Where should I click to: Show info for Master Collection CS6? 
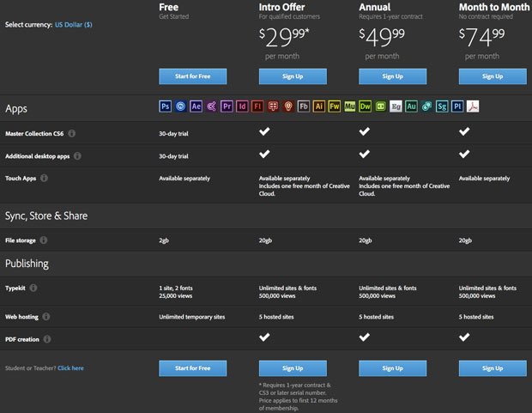pos(72,134)
